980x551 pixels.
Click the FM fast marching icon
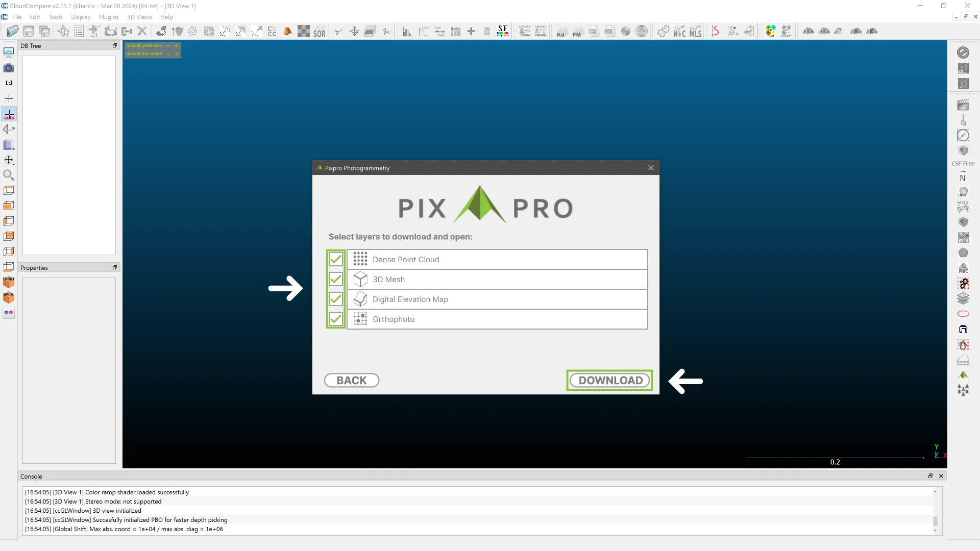coord(577,32)
